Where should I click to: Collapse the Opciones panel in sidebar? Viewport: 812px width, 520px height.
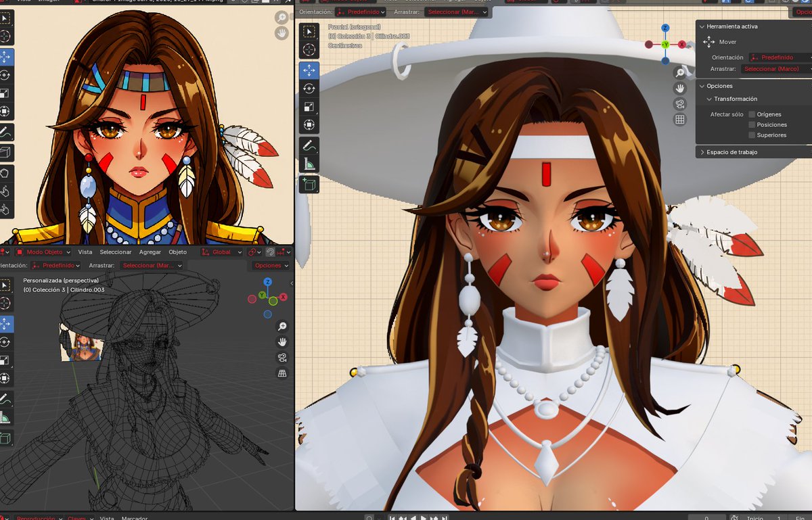pos(702,86)
